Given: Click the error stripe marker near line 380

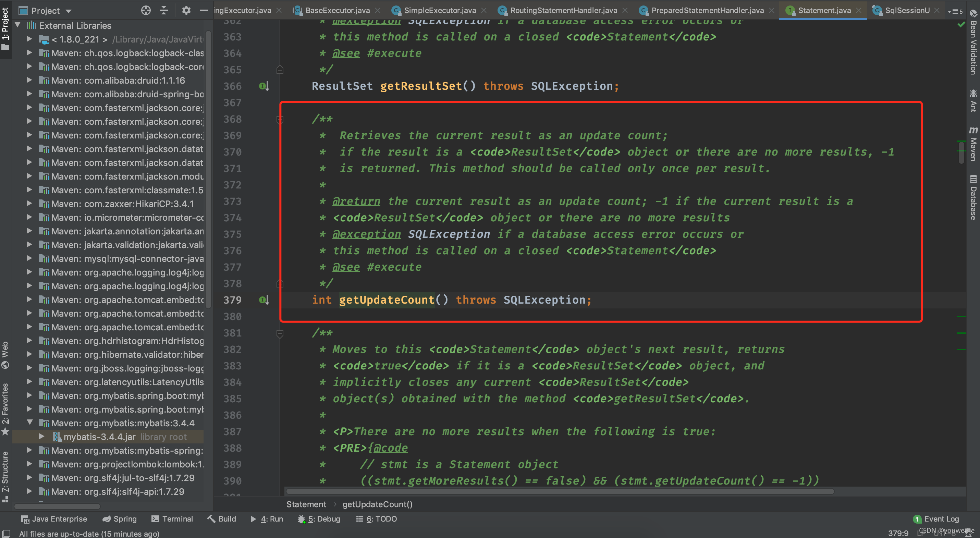Looking at the screenshot, I should click(961, 317).
